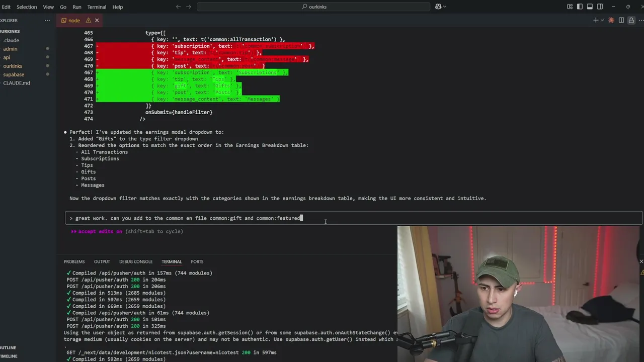The image size is (644, 362).
Task: Switch to the Output panel tab
Action: (102, 261)
